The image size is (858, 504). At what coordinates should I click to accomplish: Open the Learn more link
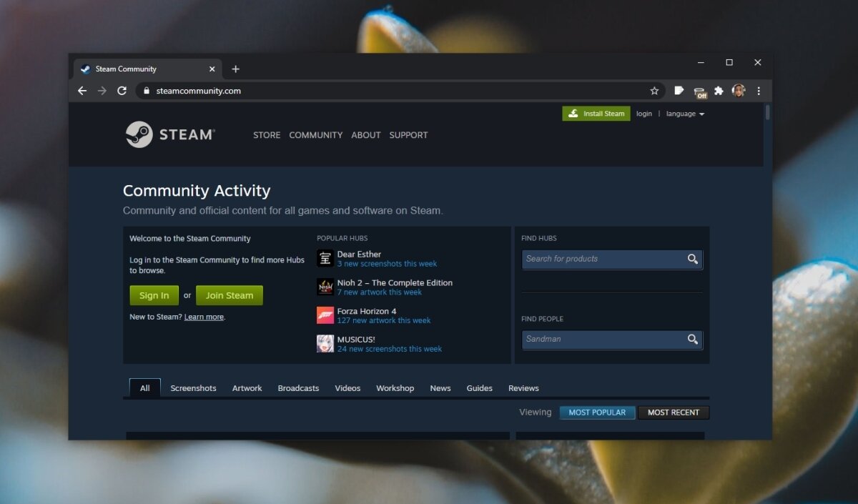[x=204, y=317]
